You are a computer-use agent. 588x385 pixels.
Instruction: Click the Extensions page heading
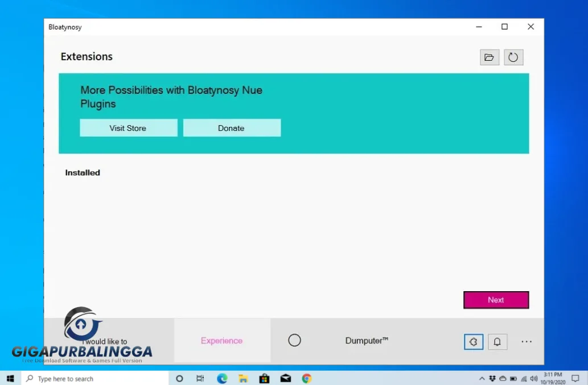(x=87, y=56)
